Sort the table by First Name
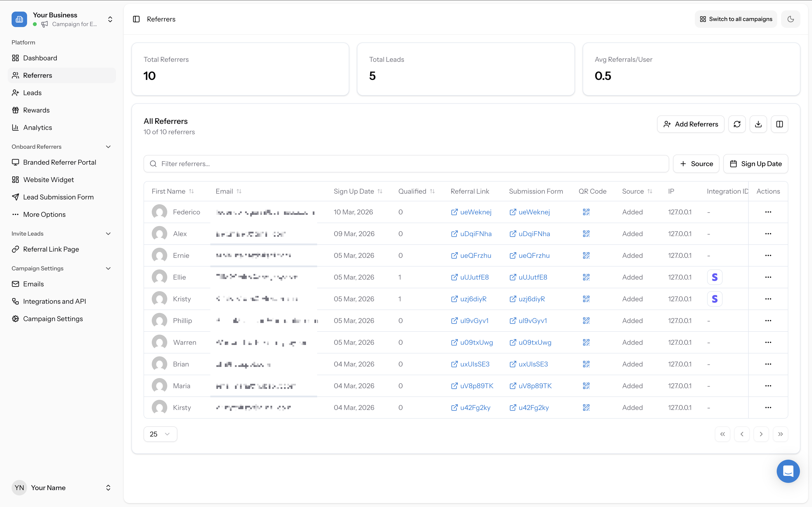812x507 pixels. click(x=192, y=191)
